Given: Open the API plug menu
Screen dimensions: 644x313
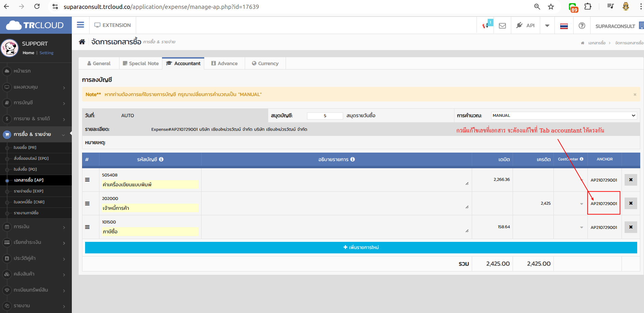Looking at the screenshot, I should (525, 25).
